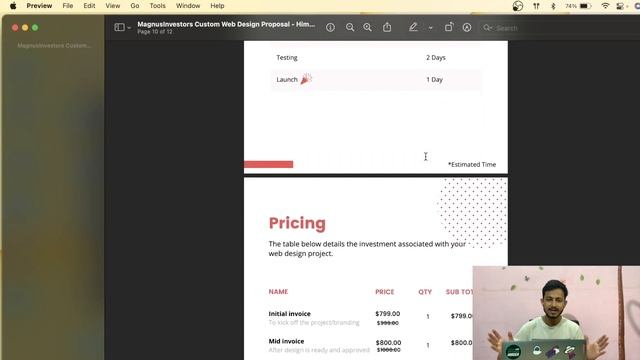Open the circular menu bar extra icon

518,6
